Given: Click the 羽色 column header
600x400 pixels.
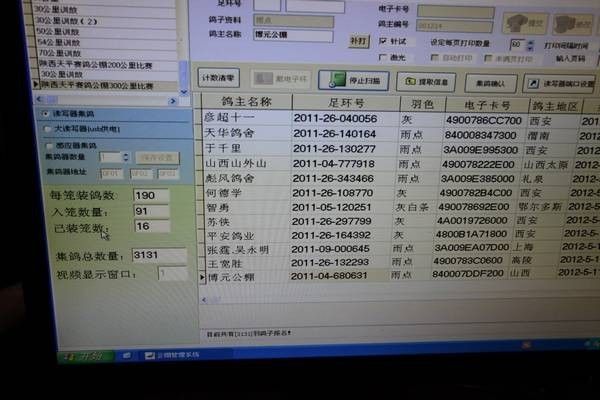Looking at the screenshot, I should pos(423,104).
